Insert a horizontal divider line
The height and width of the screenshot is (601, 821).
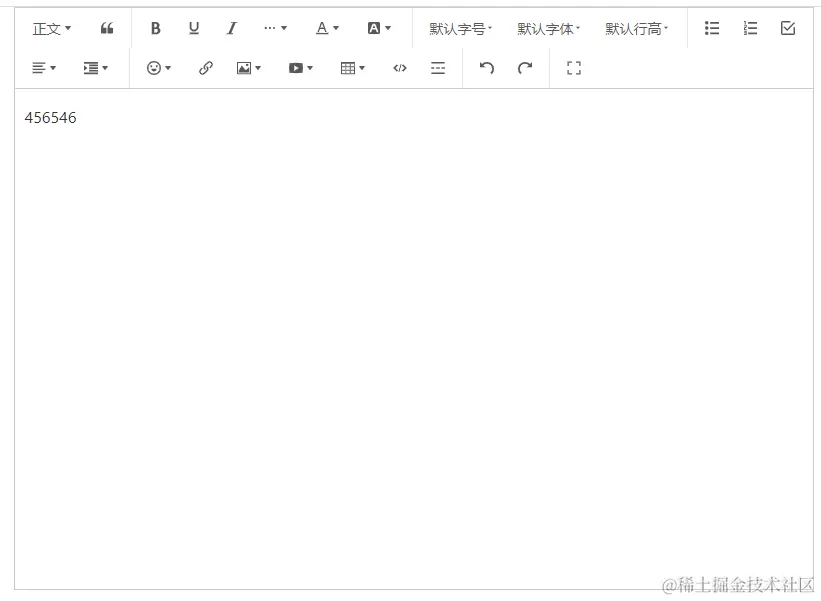point(438,68)
